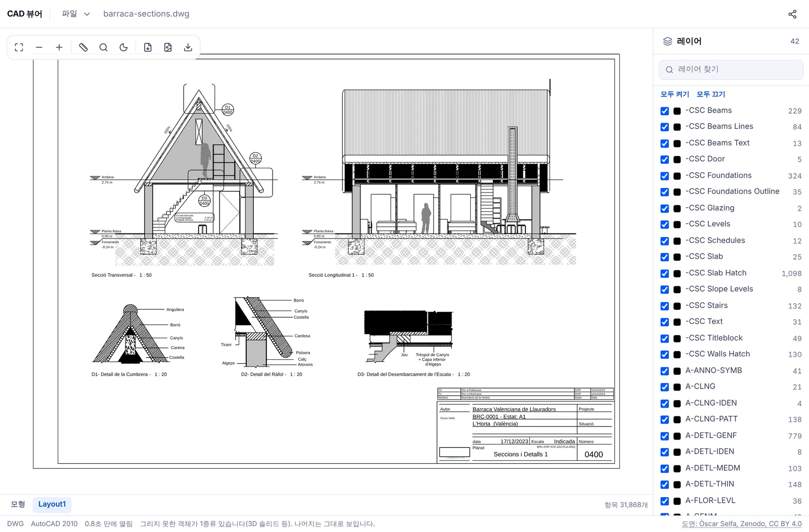
Task: Click the share icon at top right
Action: (x=792, y=14)
